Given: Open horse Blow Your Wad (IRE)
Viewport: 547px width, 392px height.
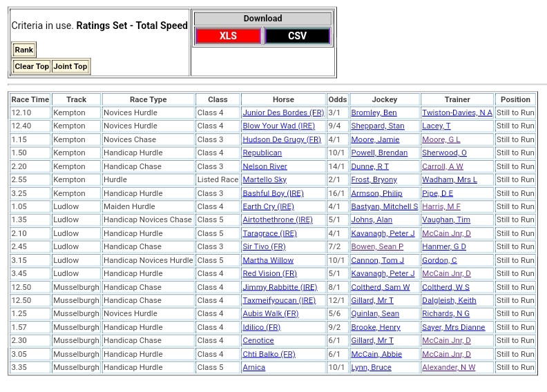Looking at the screenshot, I should pyautogui.click(x=278, y=126).
